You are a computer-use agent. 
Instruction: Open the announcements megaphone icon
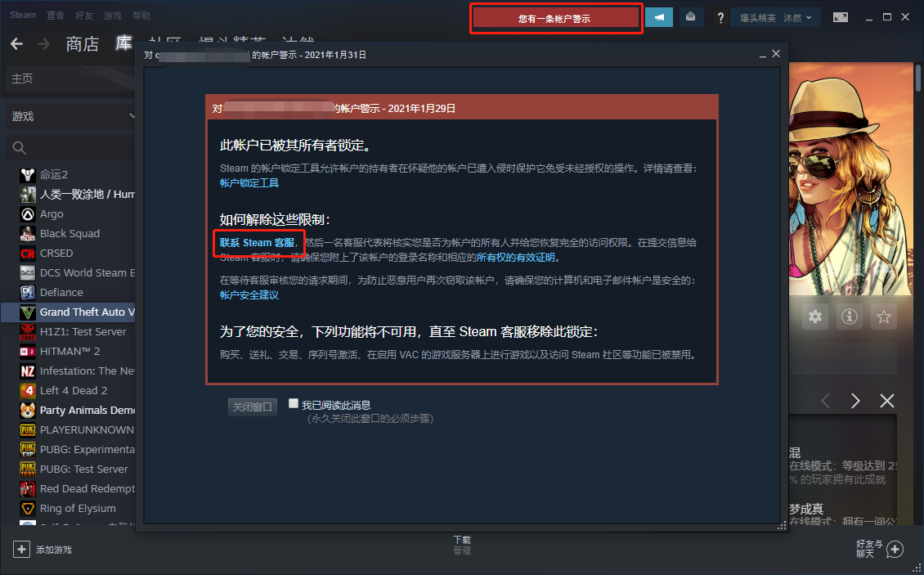click(659, 17)
